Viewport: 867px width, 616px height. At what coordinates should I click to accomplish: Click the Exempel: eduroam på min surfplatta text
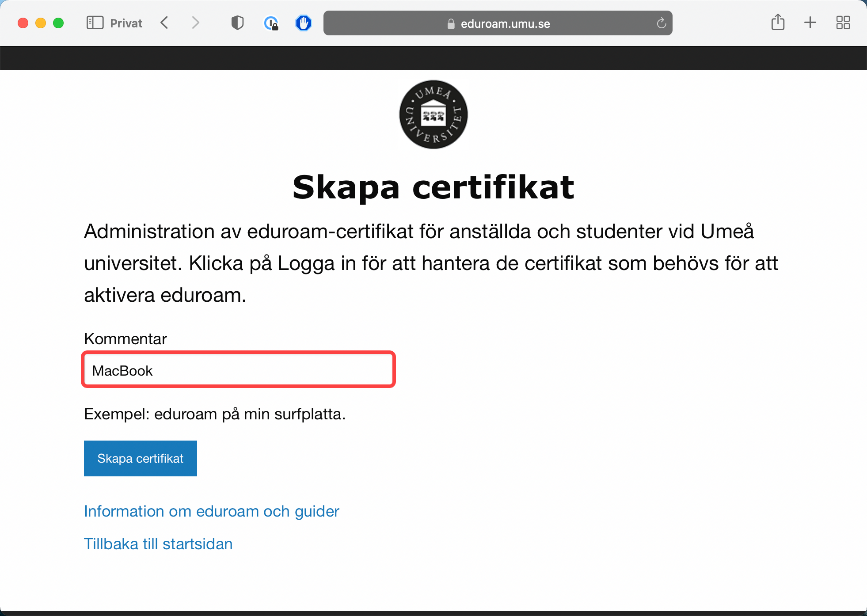click(215, 414)
